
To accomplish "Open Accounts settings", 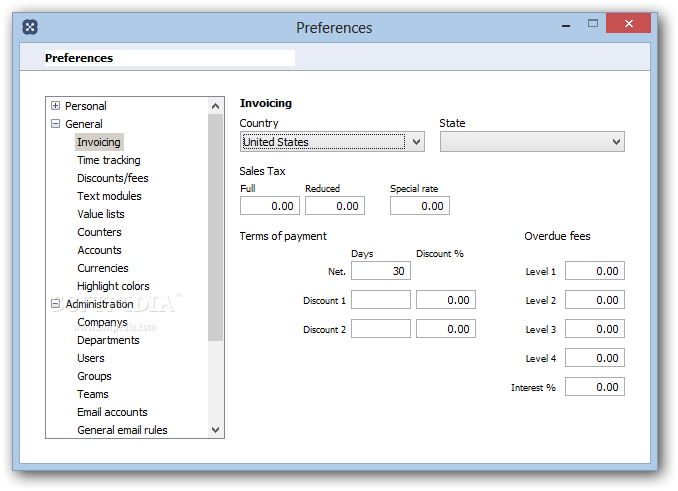I will tap(99, 250).
